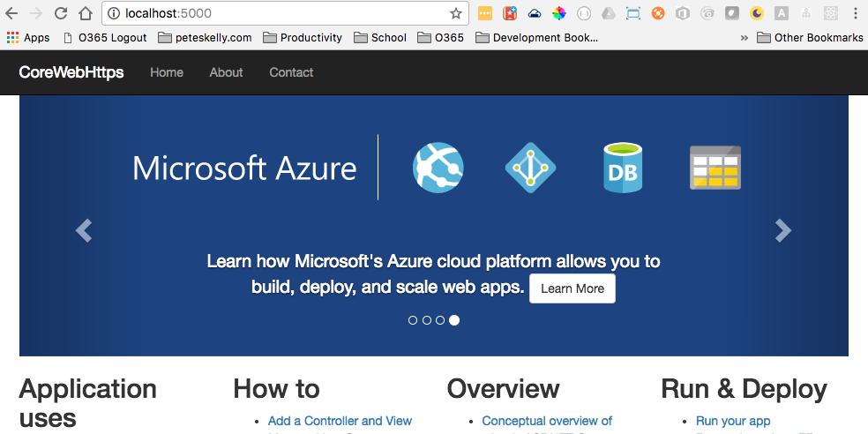The image size is (868, 434).
Task: Show the previous carousel slide
Action: (84, 230)
